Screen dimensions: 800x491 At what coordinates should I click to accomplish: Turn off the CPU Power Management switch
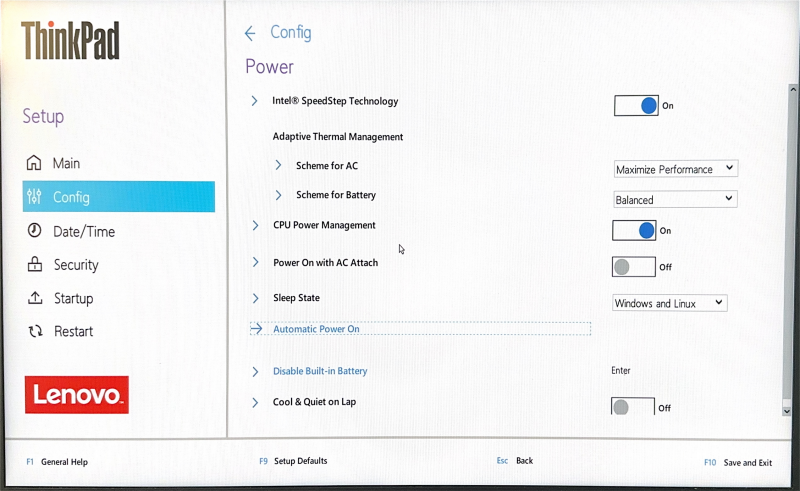pos(634,230)
